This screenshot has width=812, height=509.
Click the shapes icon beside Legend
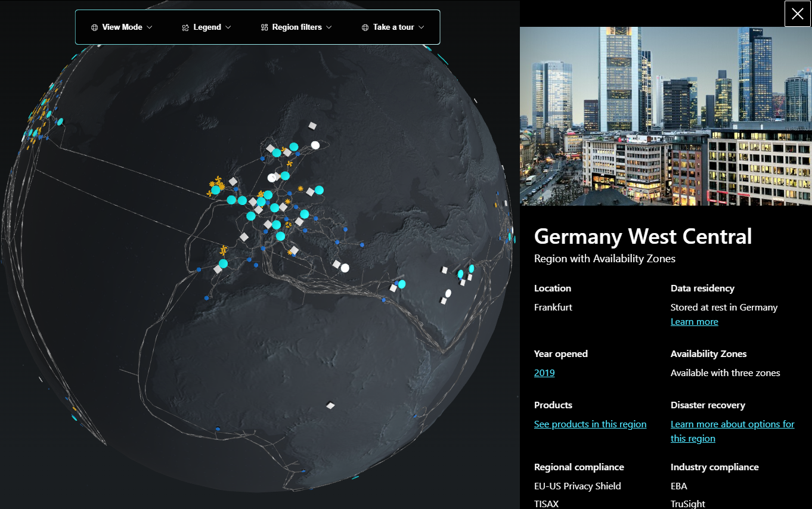click(185, 27)
